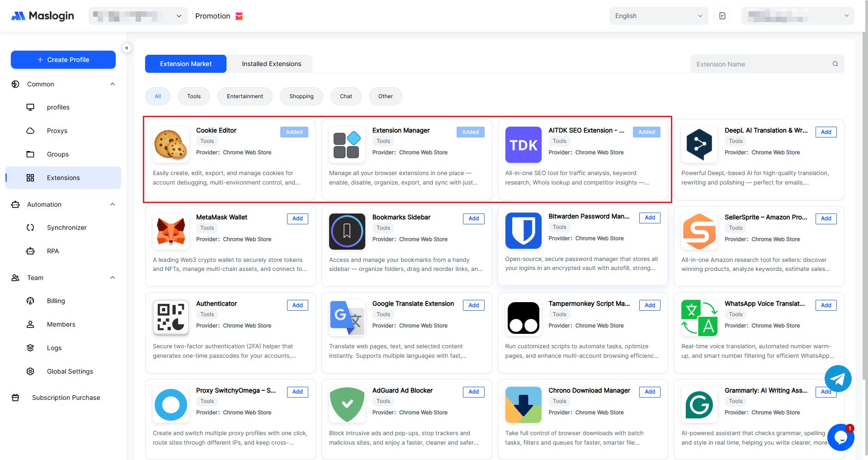The height and width of the screenshot is (460, 868).
Task: Focus the Extension Name search field
Action: pyautogui.click(x=762, y=64)
